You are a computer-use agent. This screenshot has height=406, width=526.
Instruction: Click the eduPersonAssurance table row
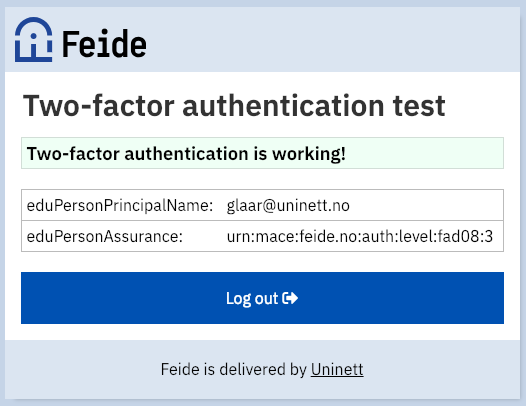click(x=262, y=236)
